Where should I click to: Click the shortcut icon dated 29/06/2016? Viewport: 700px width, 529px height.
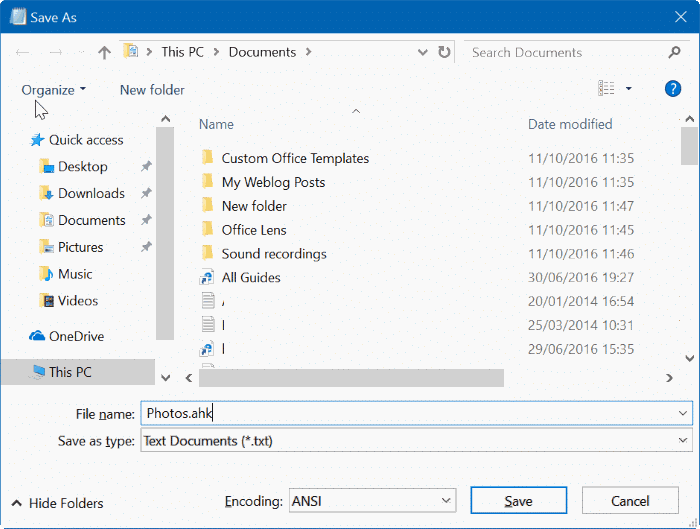(x=207, y=349)
